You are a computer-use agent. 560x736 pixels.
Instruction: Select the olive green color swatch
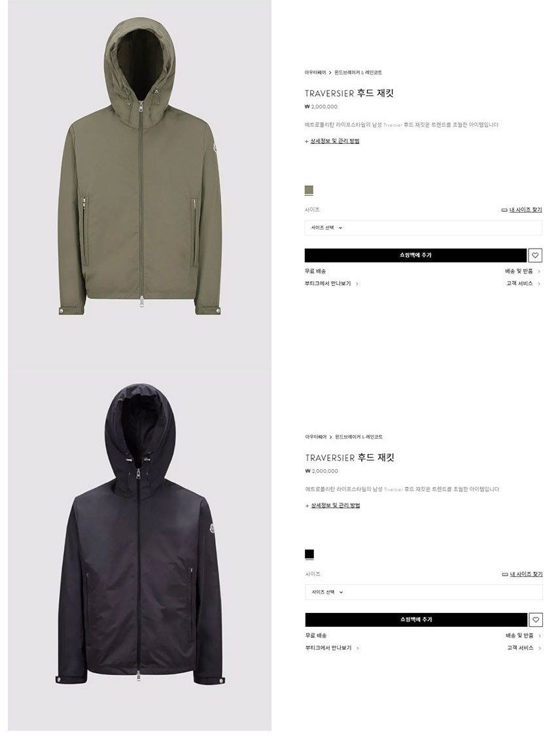coord(309,190)
